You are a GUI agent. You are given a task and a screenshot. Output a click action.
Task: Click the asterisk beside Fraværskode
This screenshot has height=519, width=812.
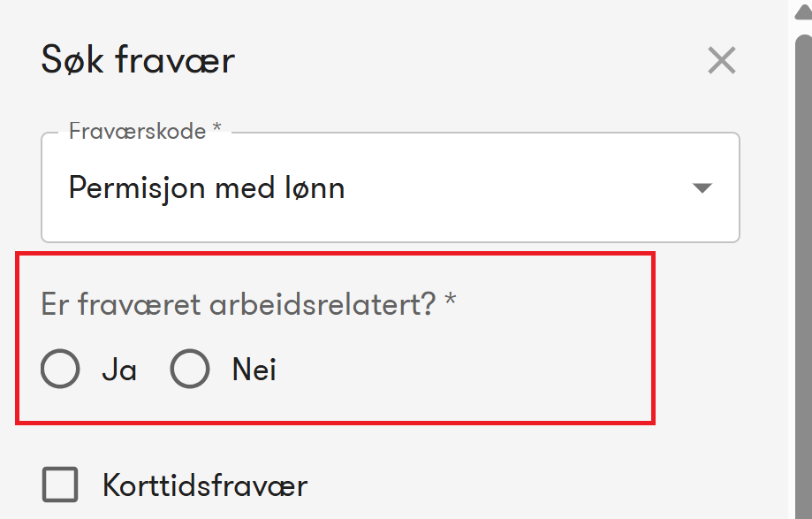[x=216, y=130]
